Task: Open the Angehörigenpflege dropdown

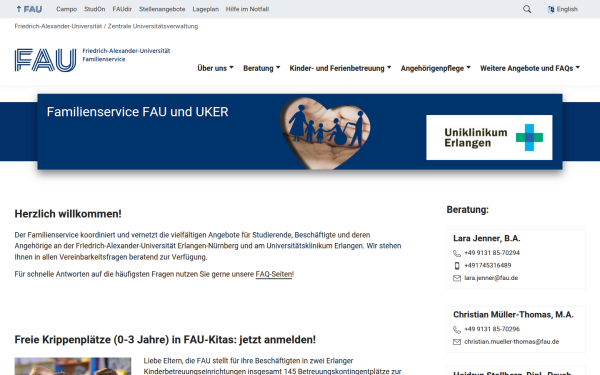Action: click(435, 68)
